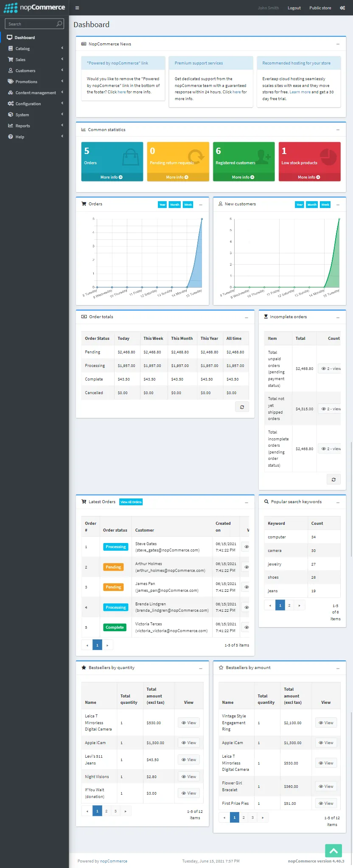Show Orders chart by Year
Viewport: 353px width, 868px height.
pyautogui.click(x=162, y=204)
